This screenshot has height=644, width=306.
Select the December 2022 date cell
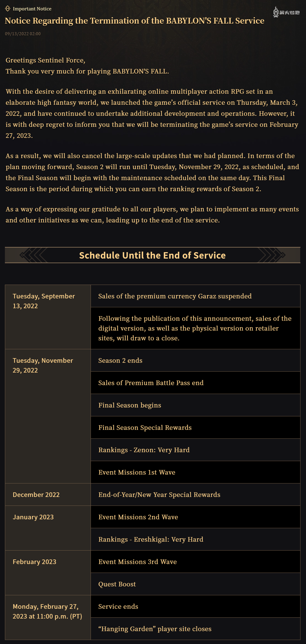pos(36,495)
